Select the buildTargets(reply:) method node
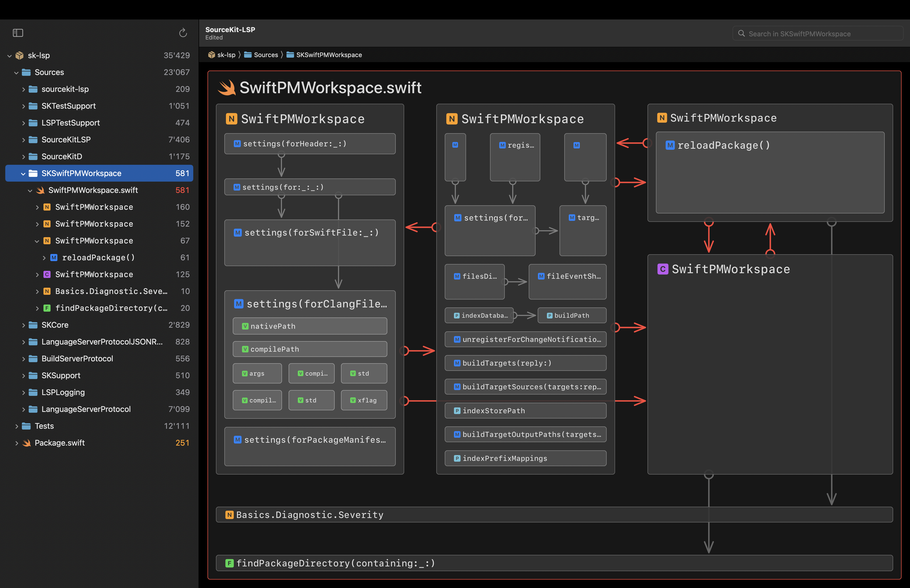 [x=526, y=363]
